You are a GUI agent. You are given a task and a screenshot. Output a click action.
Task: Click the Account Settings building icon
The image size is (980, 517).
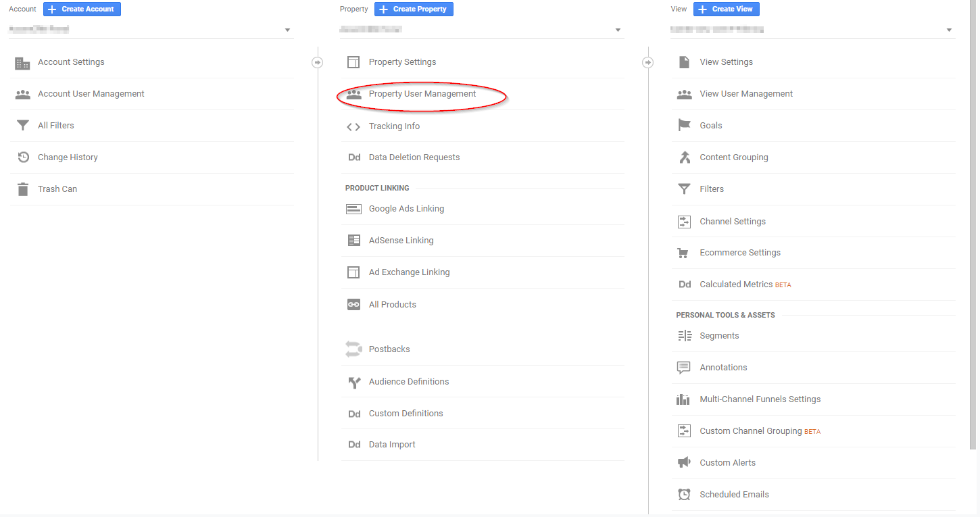22,63
